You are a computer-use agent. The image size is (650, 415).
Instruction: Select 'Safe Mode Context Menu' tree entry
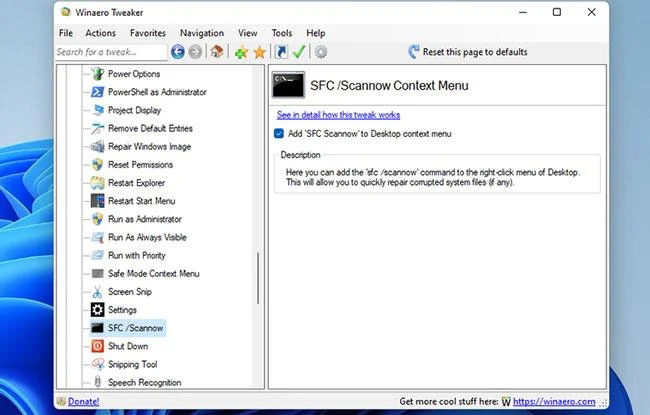(153, 274)
